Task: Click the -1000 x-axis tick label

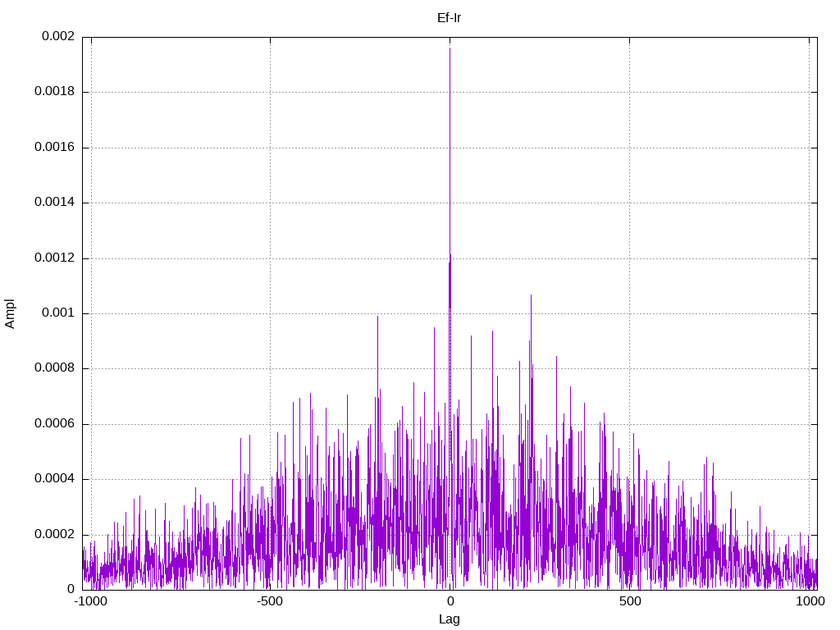Action: coord(90,601)
